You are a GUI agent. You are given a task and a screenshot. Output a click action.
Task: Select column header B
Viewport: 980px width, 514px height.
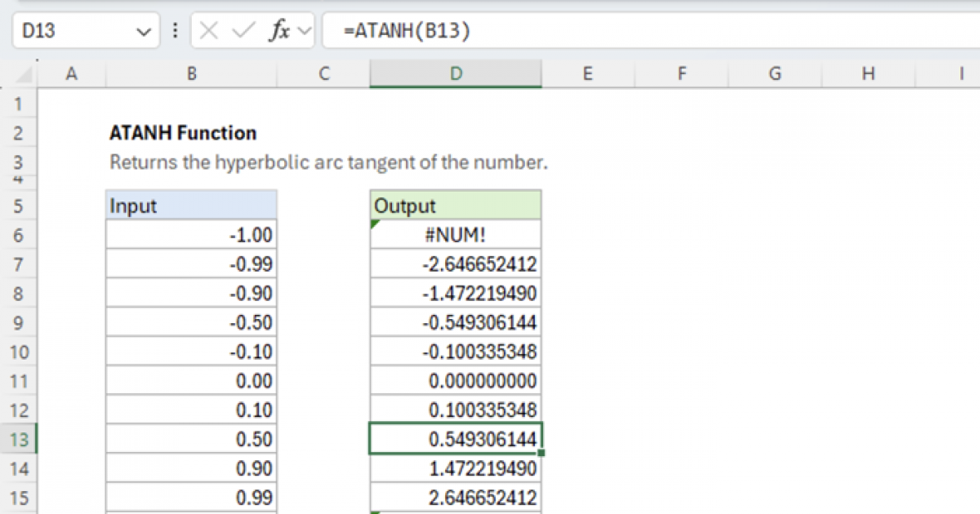point(191,73)
